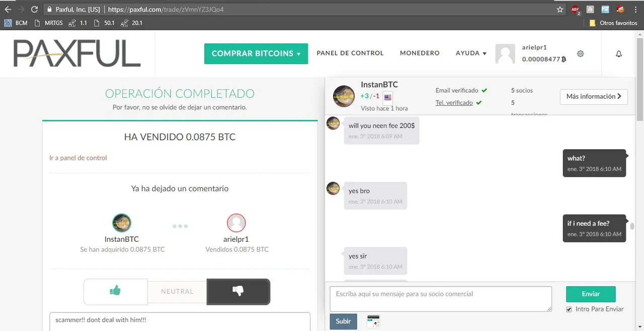Click the feedback comment text box
Image resolution: width=644 pixels, height=331 pixels.
pyautogui.click(x=180, y=321)
